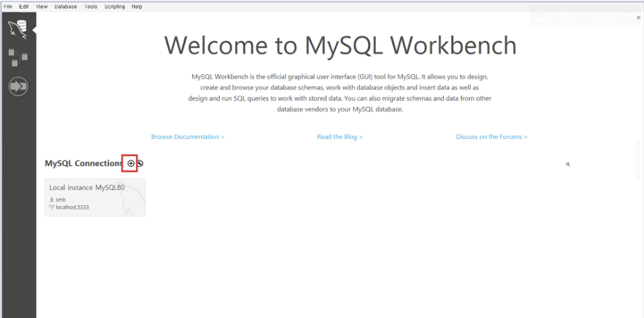Open Manage Connections wrench icon
644x318 pixels.
140,163
